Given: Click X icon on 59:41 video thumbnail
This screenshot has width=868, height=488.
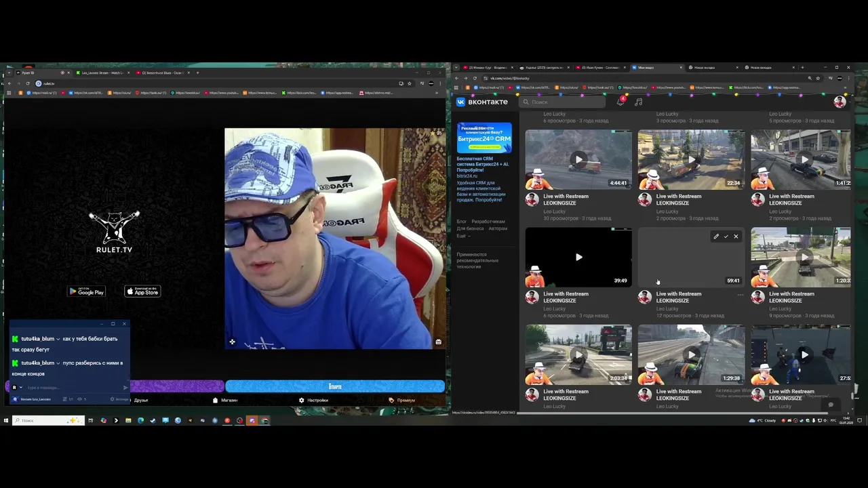Looking at the screenshot, I should pyautogui.click(x=736, y=237).
